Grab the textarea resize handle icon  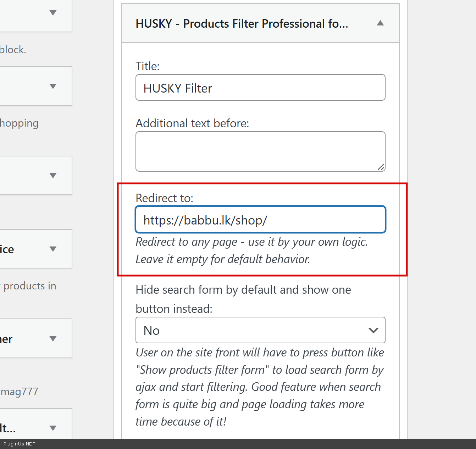click(x=381, y=167)
